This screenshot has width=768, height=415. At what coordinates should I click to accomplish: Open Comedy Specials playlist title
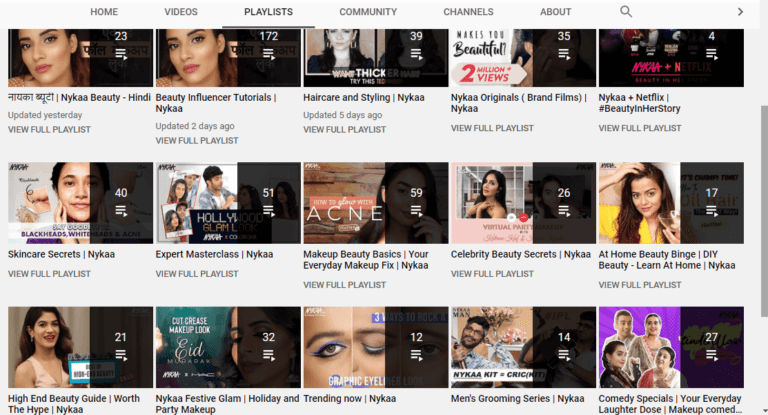[670, 404]
